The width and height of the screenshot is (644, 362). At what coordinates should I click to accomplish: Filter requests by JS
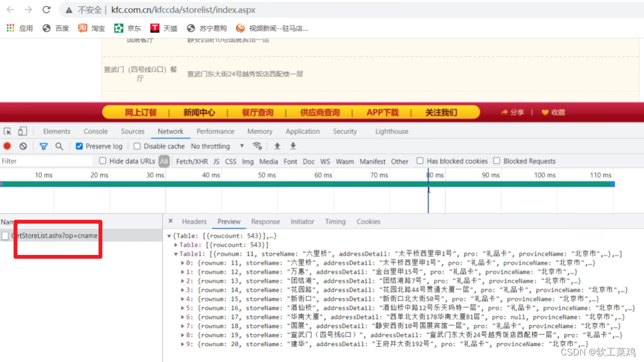point(216,161)
